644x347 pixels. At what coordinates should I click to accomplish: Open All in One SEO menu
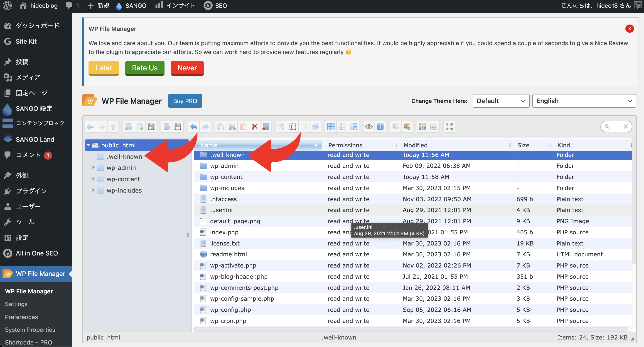coord(36,253)
